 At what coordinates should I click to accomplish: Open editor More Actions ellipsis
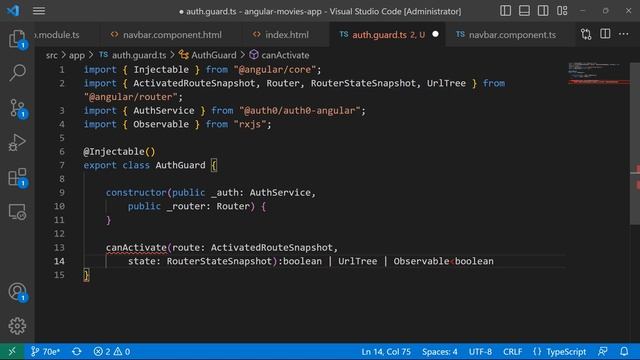tap(624, 34)
